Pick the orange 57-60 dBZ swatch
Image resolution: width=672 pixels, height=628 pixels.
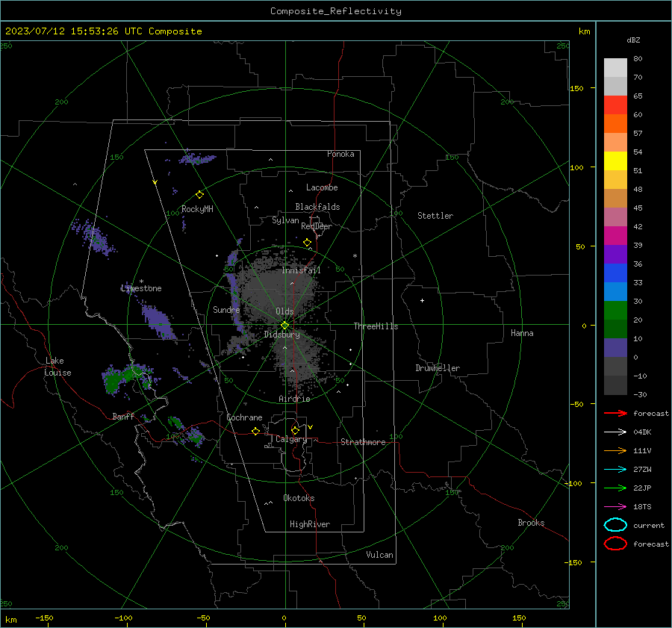click(x=615, y=124)
